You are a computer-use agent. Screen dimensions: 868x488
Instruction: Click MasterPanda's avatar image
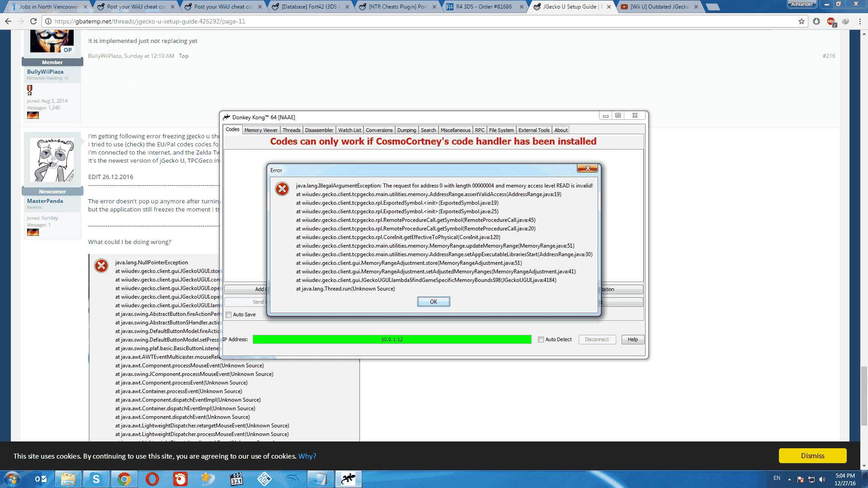52,160
